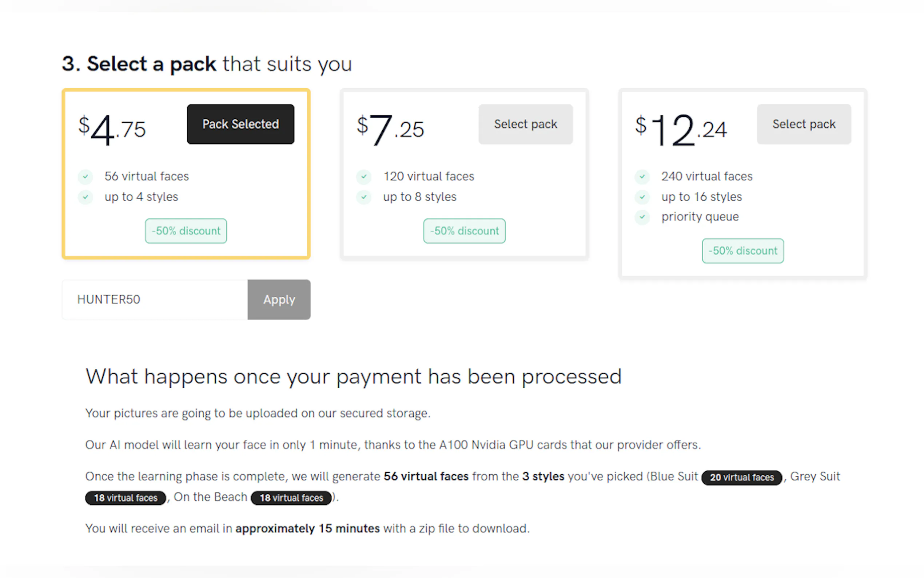Click the checkmark beside 120 virtual faces
924x578 pixels.
coord(364,177)
